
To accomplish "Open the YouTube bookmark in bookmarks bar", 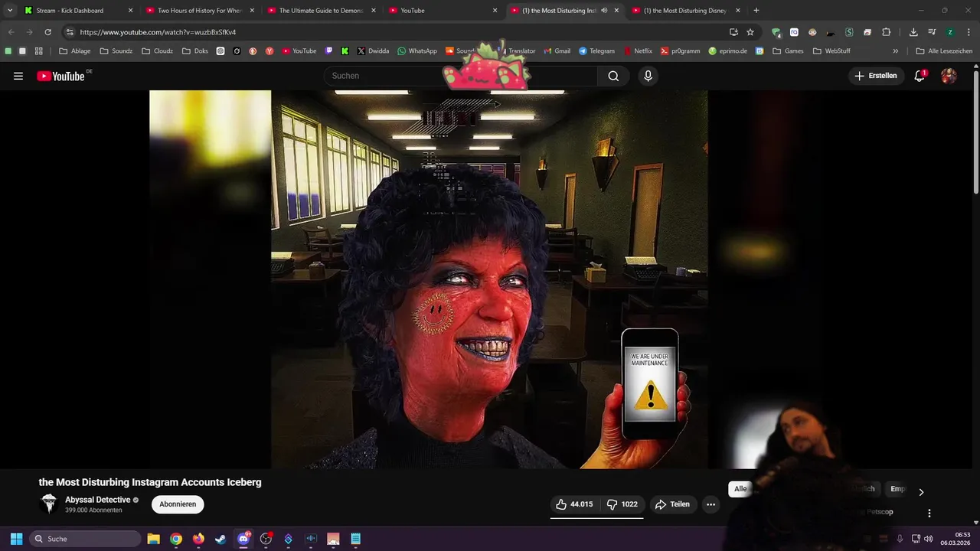I will click(x=299, y=51).
